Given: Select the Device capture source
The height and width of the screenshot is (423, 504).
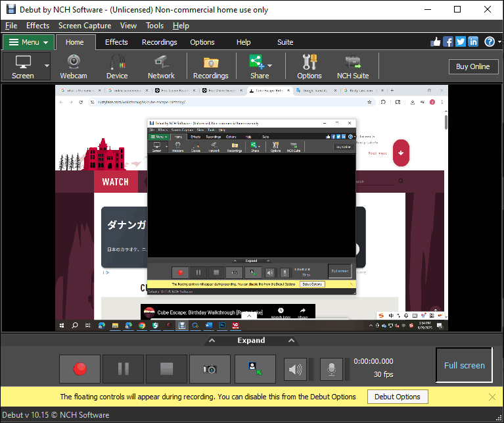Looking at the screenshot, I should pyautogui.click(x=117, y=66).
